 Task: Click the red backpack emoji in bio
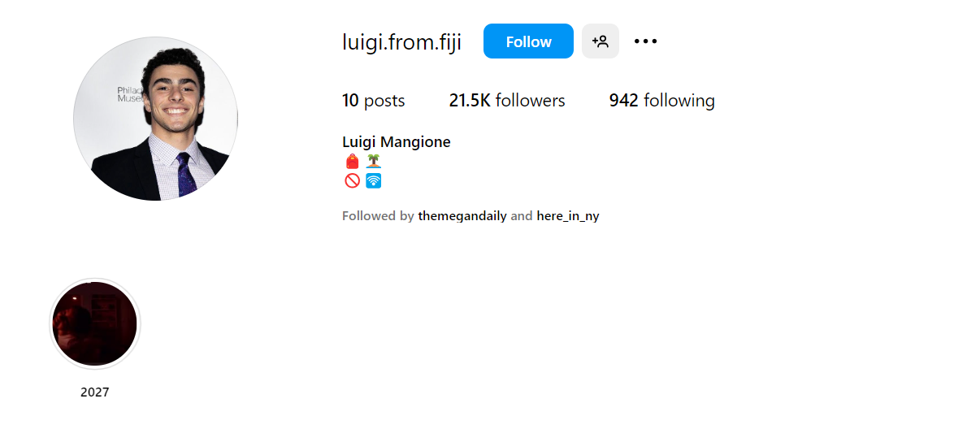(x=352, y=162)
